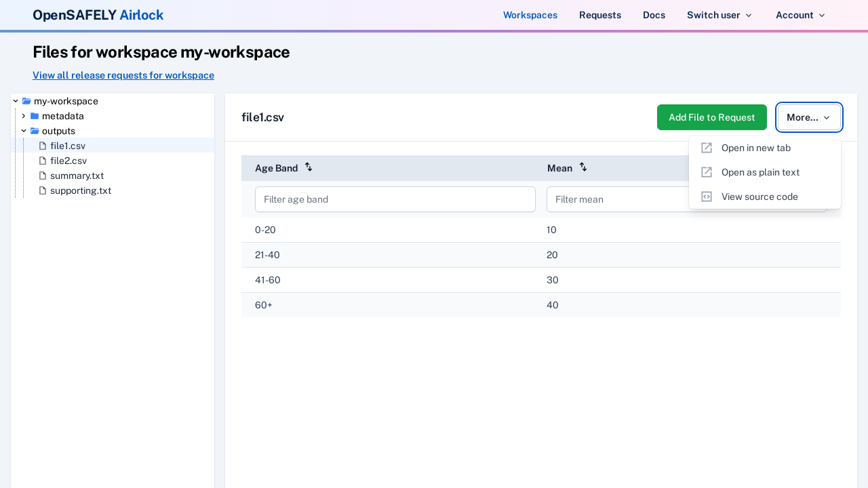Screen dimensions: 868x488
Task: Open View all release requests for workspace link
Action: pyautogui.click(x=123, y=75)
